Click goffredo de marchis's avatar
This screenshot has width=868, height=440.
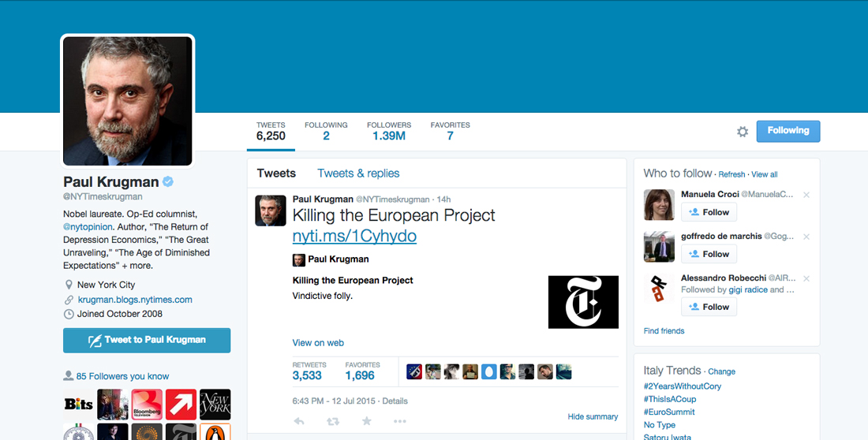click(660, 246)
